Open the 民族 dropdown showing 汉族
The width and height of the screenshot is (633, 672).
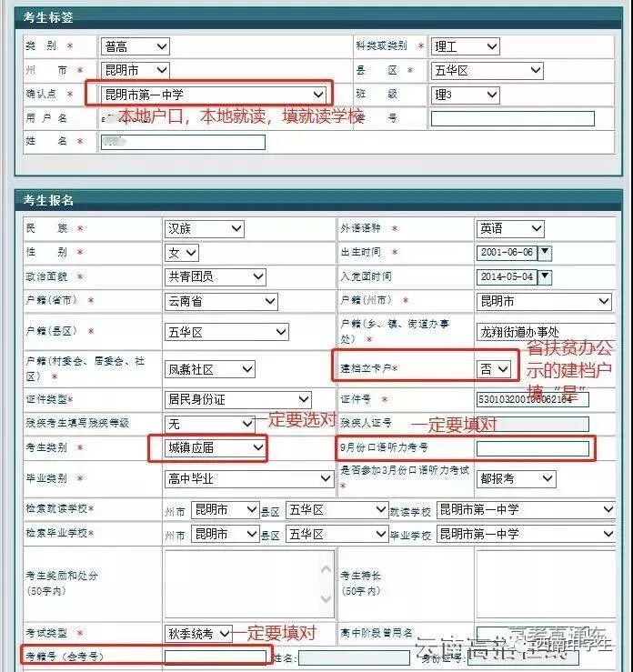click(204, 229)
